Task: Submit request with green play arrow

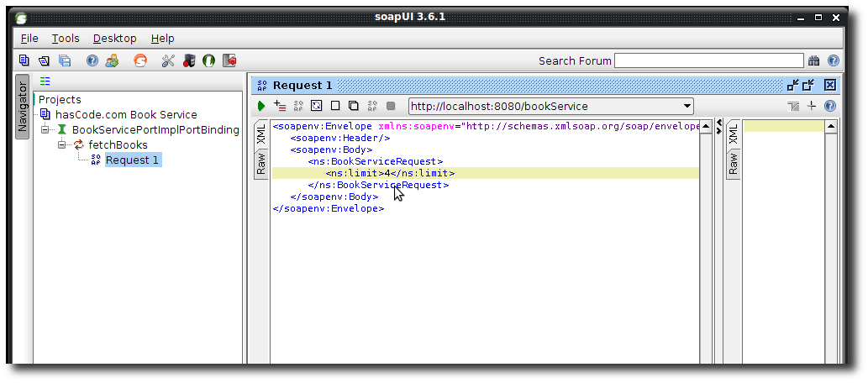Action: click(x=262, y=106)
